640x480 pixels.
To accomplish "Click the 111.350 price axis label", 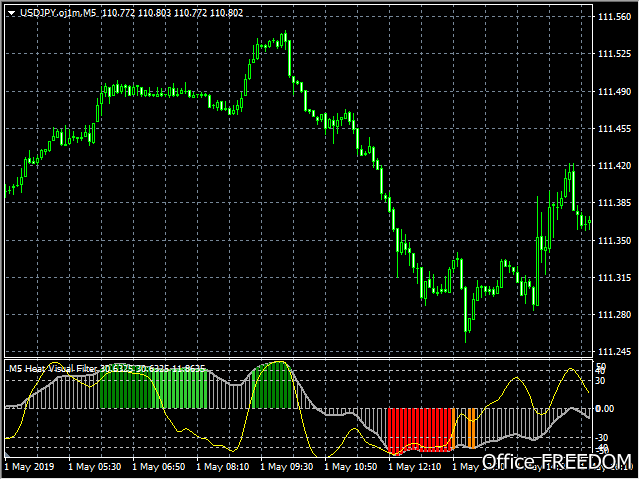I will 614,240.
